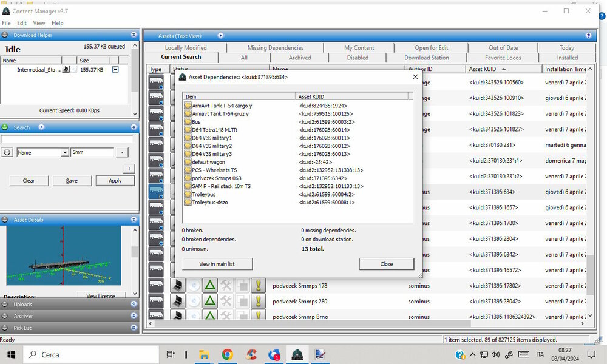This screenshot has width=607, height=364.
Task: Click minus button beside Smm field
Action: (x=123, y=152)
